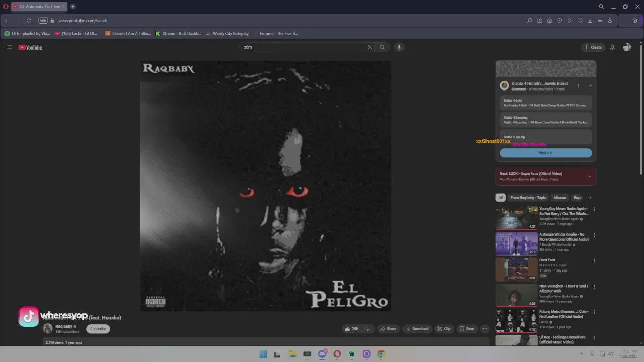Screen dimensions: 644x362
Task: Activate voice search microphone
Action: tap(399, 47)
